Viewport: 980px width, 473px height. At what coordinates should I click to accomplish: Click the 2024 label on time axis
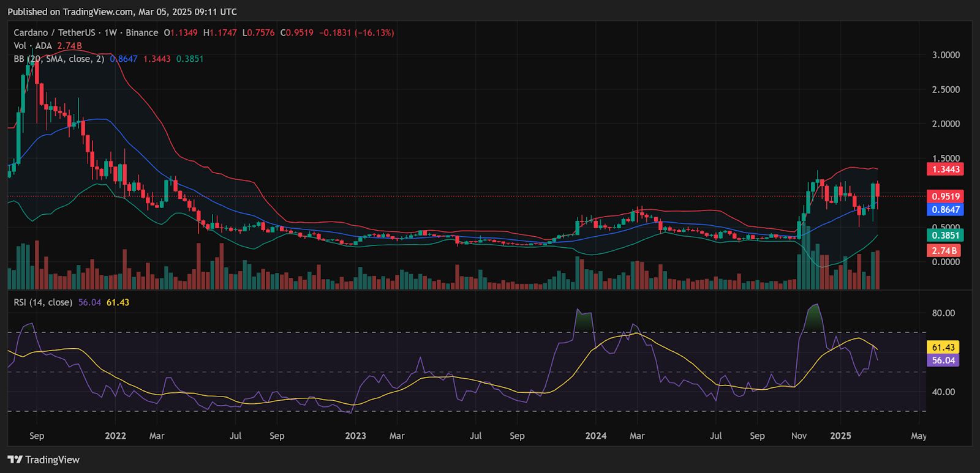tap(595, 436)
